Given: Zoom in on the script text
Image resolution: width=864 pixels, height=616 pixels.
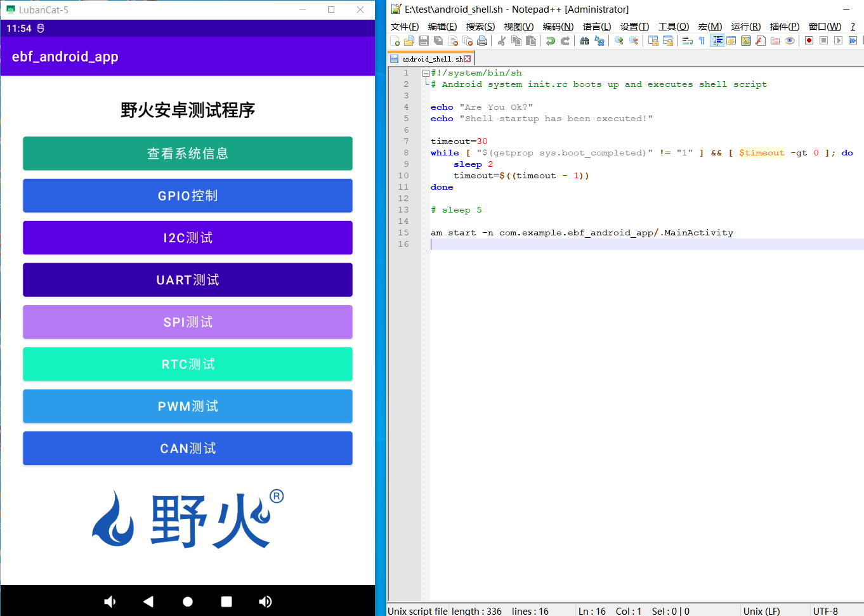Looking at the screenshot, I should (x=618, y=40).
